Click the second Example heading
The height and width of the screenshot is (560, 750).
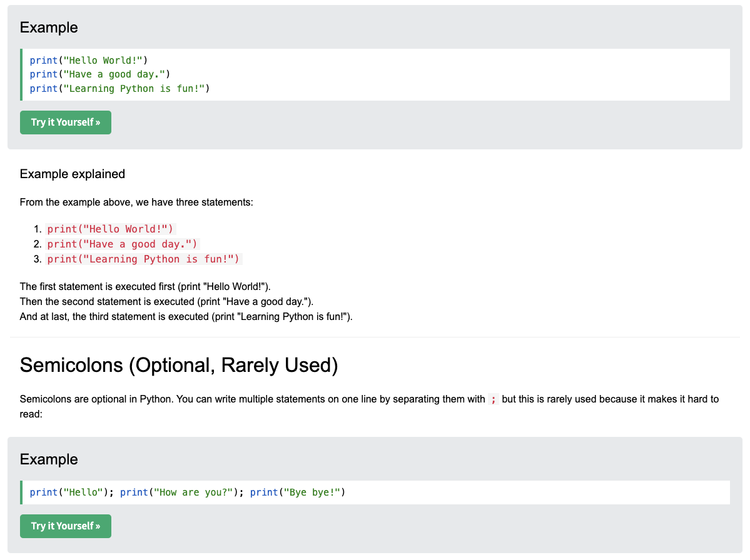(49, 459)
